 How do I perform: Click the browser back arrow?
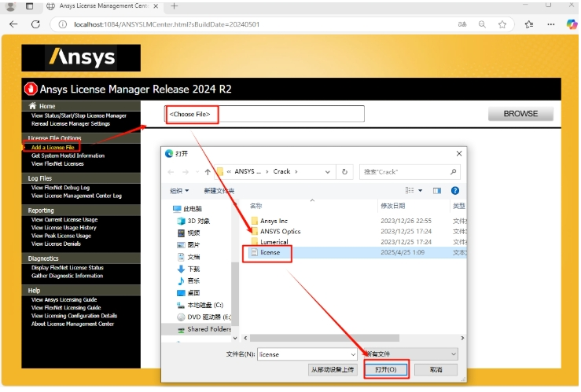click(13, 24)
